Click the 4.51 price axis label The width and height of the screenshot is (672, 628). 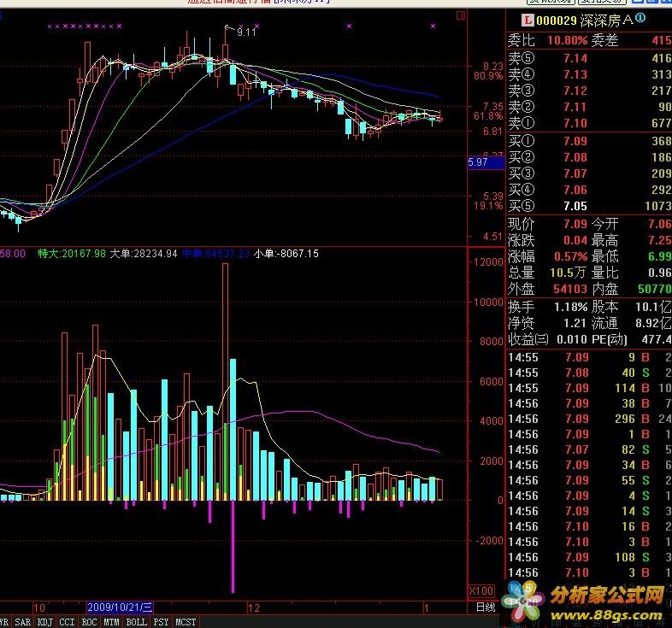492,237
